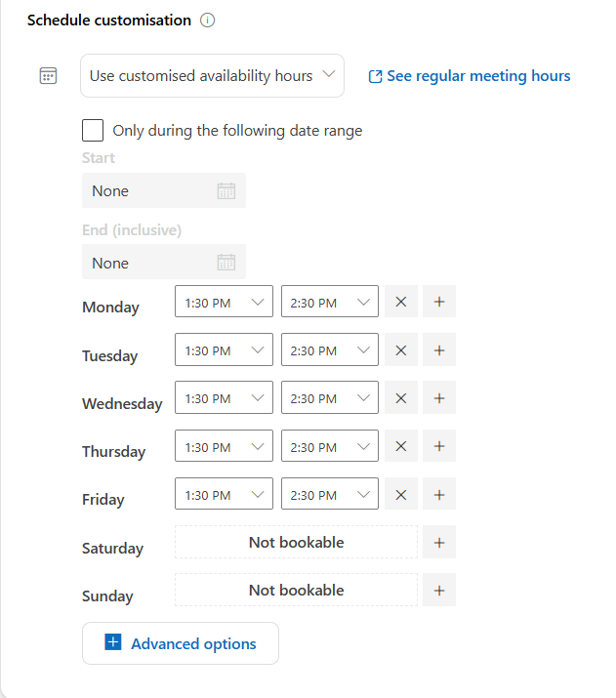Remove Monday's time slot with X
Screen dimensions: 616x698
pos(400,303)
